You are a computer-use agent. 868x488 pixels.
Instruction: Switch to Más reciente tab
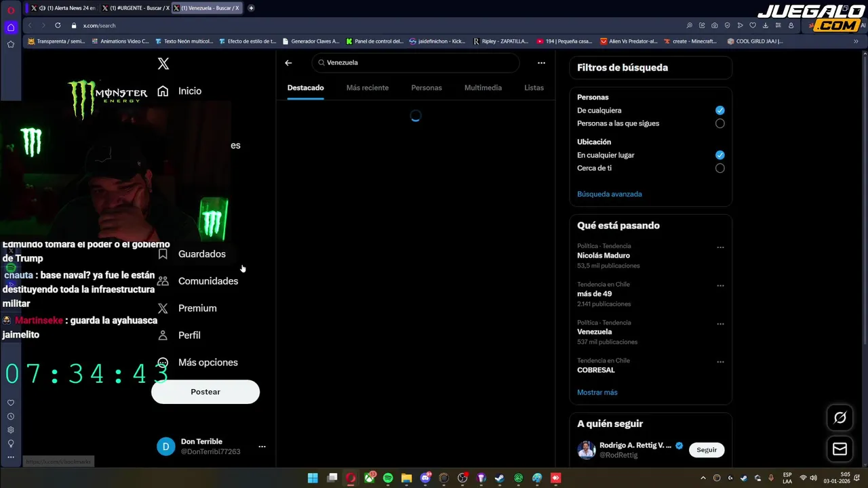coord(368,87)
